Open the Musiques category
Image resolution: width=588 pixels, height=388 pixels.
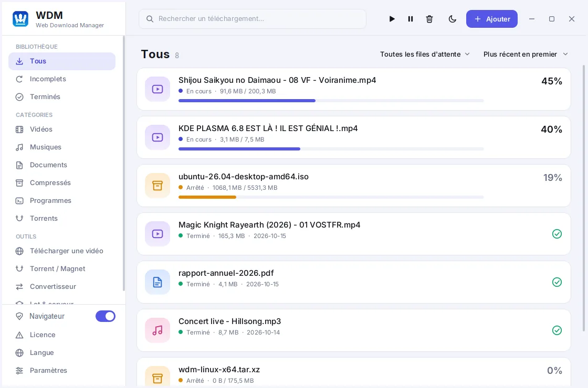coord(62,147)
